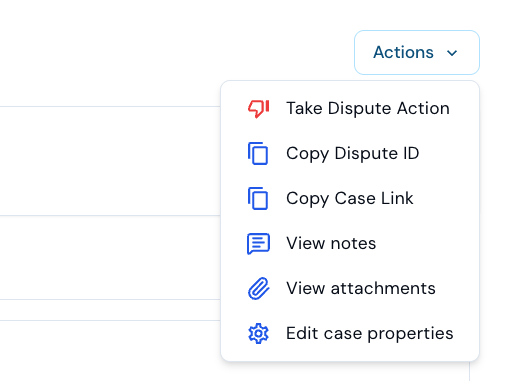Click the gear icon for case properties

point(258,333)
